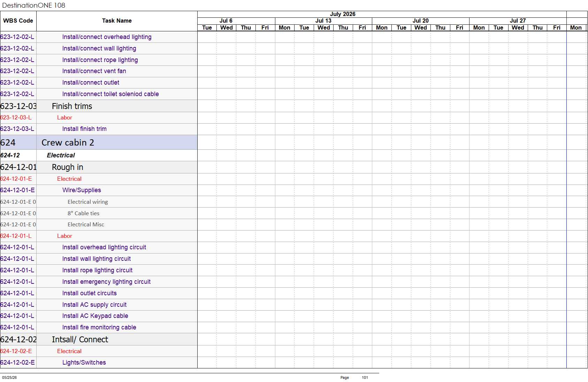588x382 pixels.
Task: Click 'Install rope lighting circuit' task
Action: 97,270
